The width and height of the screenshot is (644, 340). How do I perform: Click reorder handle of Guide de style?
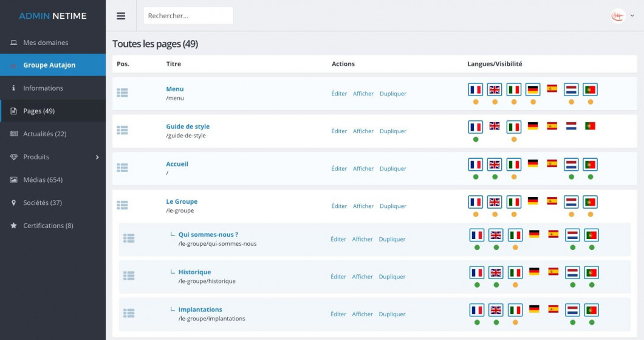point(122,130)
